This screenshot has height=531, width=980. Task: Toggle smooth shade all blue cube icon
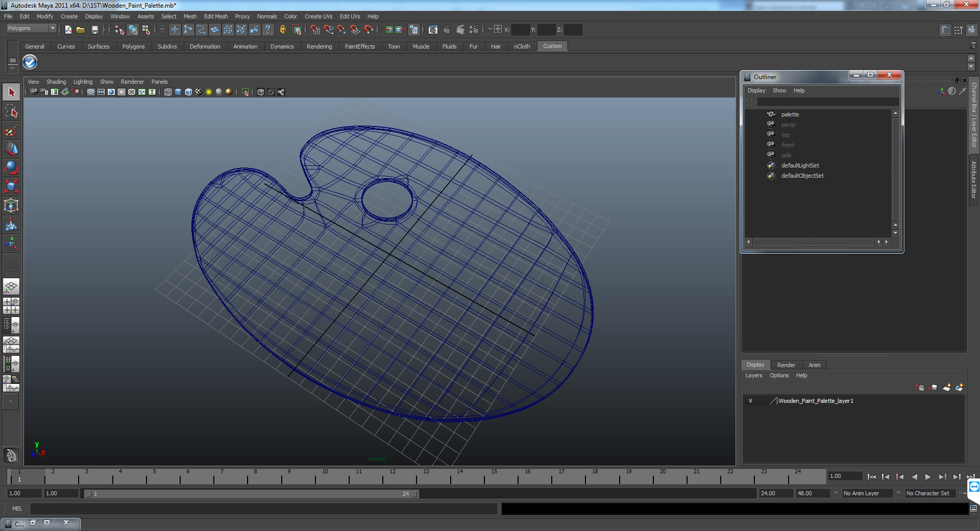178,92
